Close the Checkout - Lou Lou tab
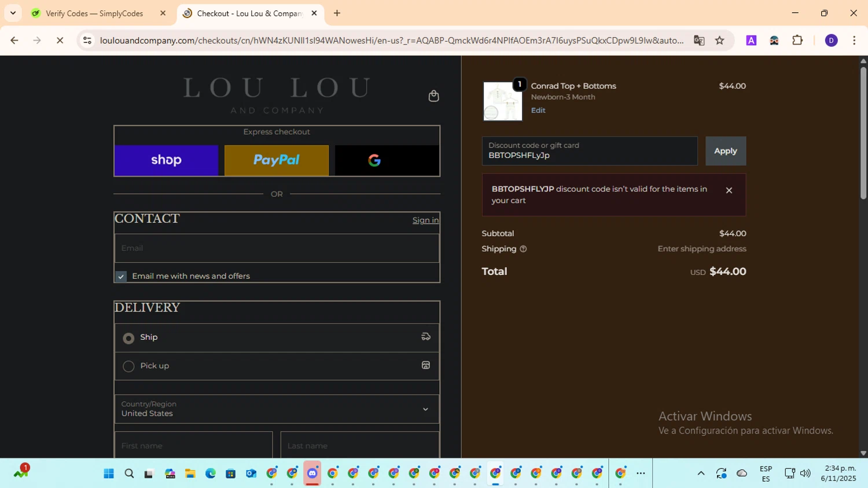868x488 pixels. click(x=314, y=13)
